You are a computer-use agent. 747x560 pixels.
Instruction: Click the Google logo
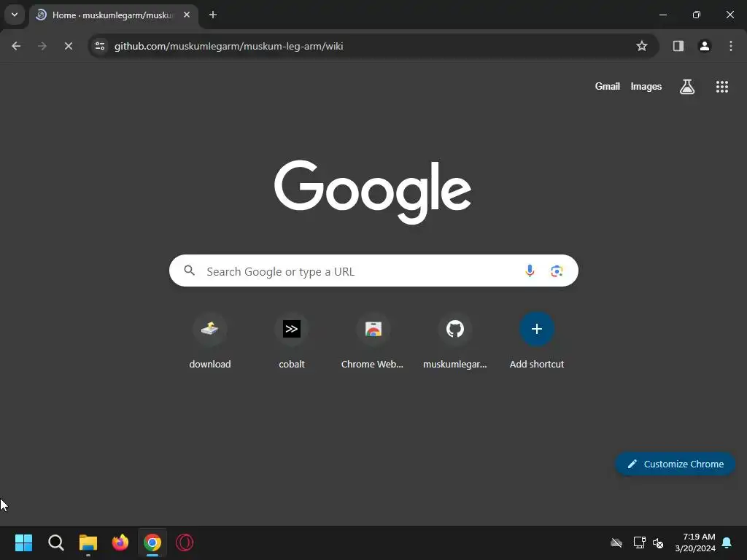click(x=373, y=192)
